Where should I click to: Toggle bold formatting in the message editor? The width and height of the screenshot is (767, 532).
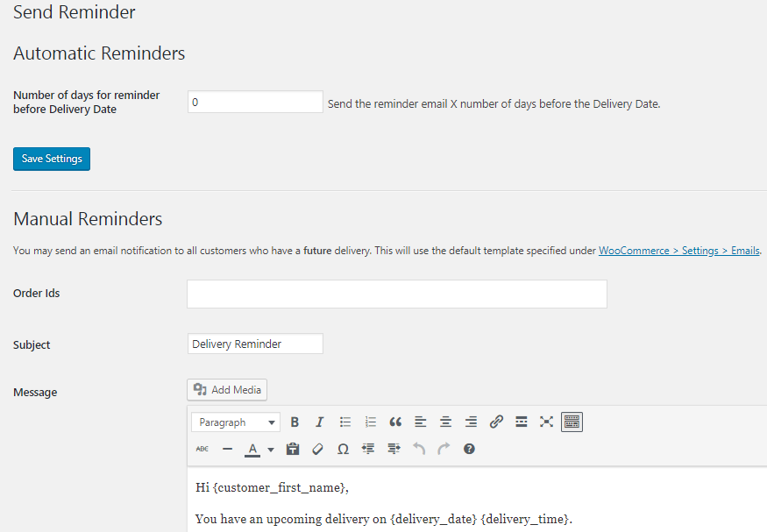pos(295,422)
